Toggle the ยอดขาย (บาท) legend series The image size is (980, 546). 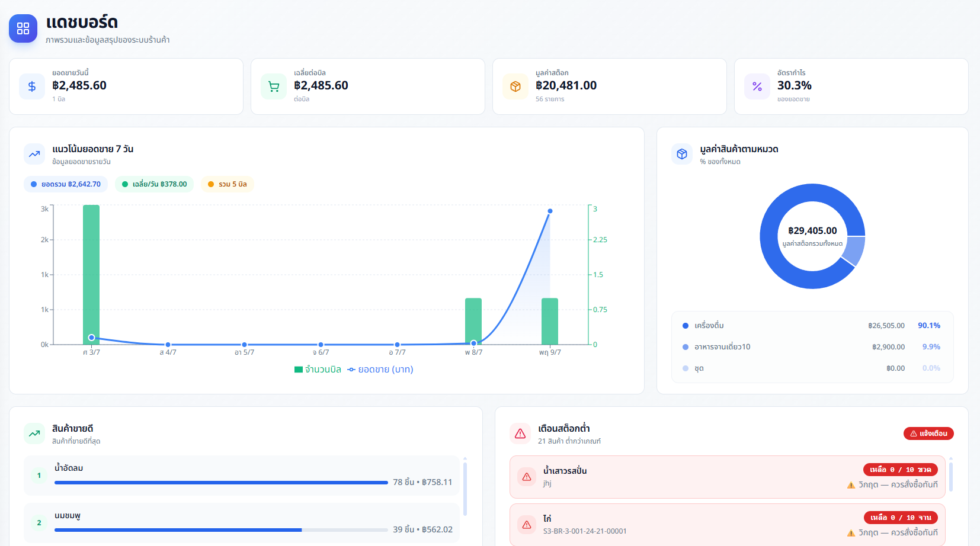380,370
